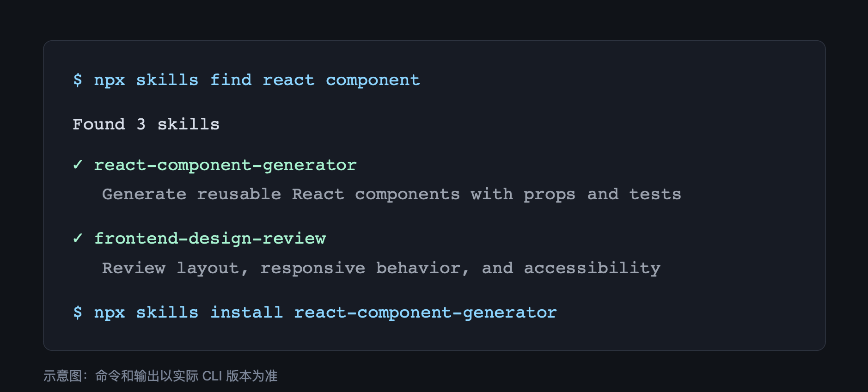Viewport: 868px width, 392px height.
Task: Click "Review layout, responsive behavior, and accessibility" description
Action: tap(381, 268)
